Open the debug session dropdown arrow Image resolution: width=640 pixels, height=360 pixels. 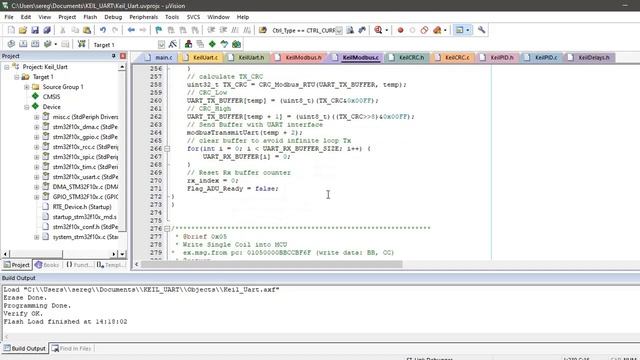(387, 30)
